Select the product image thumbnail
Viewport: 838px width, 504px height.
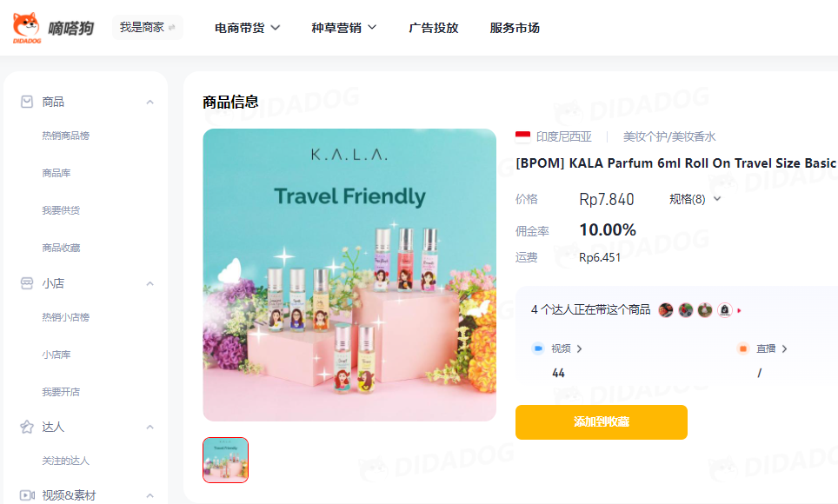pos(225,460)
